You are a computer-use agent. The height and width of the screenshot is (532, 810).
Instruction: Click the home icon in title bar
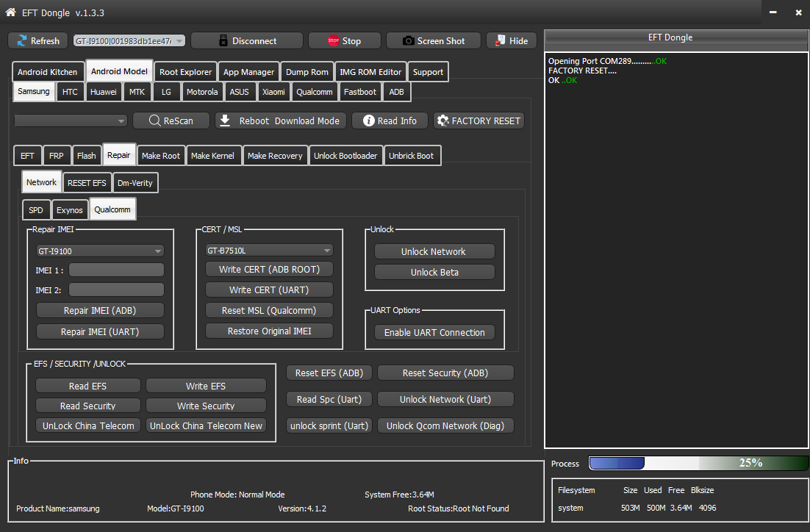pyautogui.click(x=10, y=12)
